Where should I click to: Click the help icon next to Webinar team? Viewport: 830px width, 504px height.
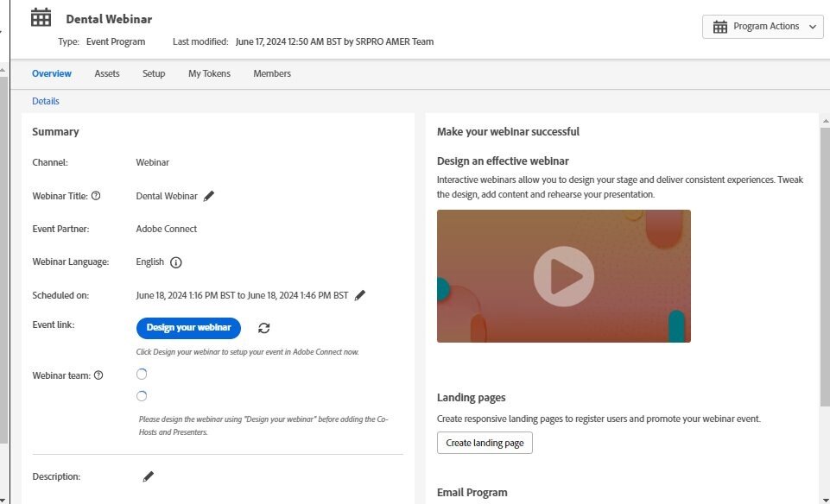[x=98, y=375]
